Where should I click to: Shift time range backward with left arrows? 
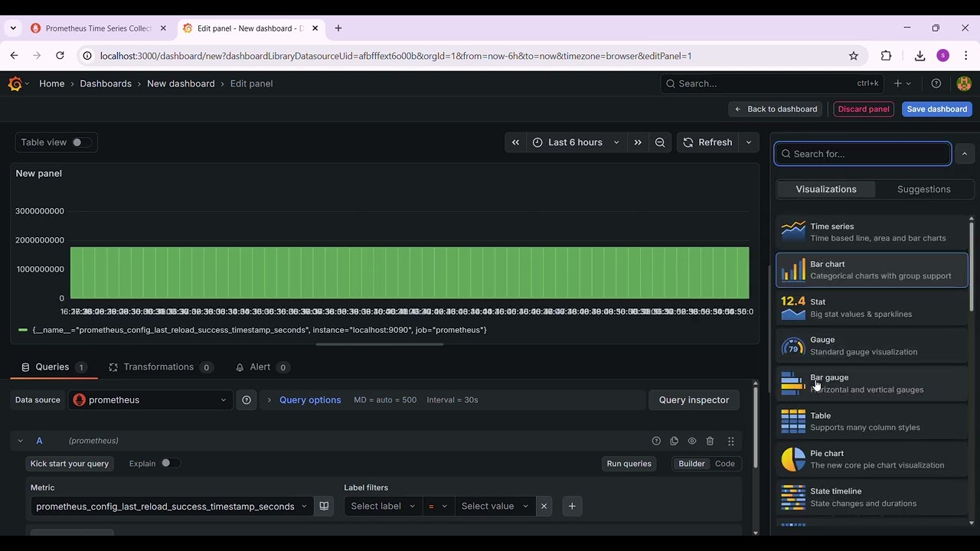click(x=515, y=142)
